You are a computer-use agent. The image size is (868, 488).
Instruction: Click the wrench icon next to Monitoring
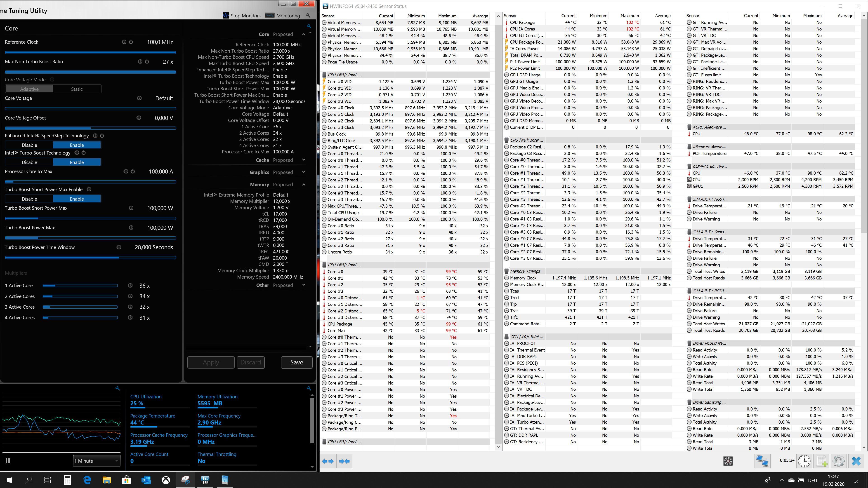[308, 16]
